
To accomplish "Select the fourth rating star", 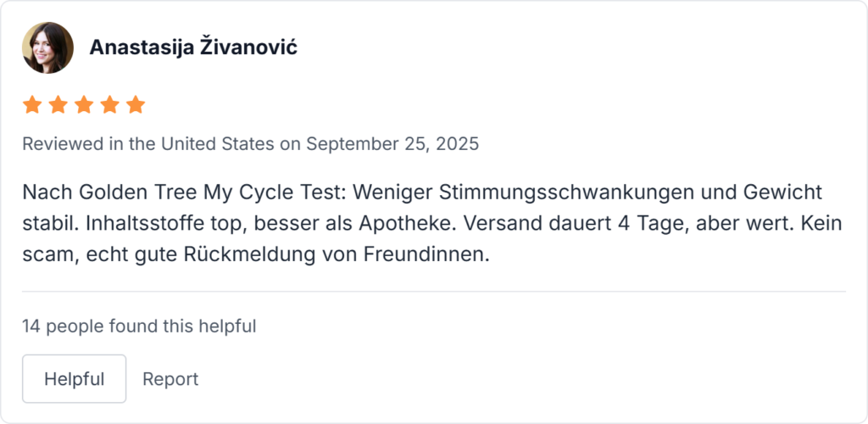I will [x=110, y=105].
